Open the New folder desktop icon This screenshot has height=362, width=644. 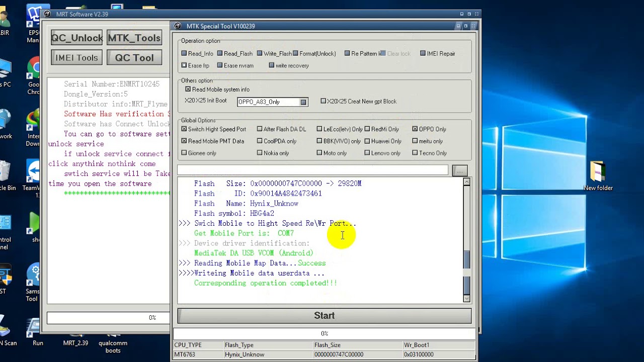[x=598, y=176]
